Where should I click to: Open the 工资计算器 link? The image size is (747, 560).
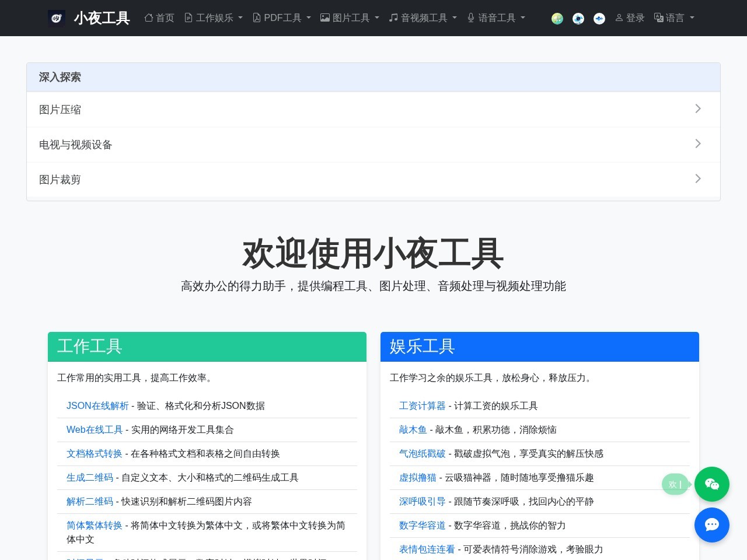[423, 406]
